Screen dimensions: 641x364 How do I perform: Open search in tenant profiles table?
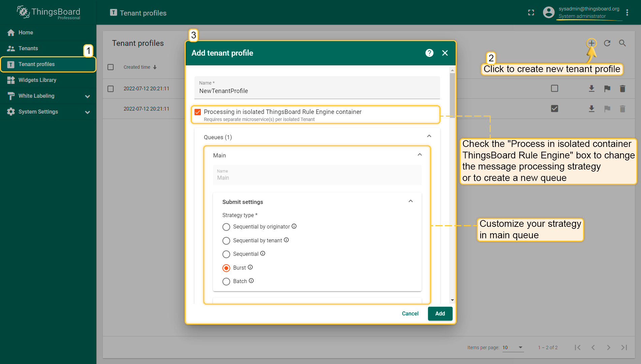(x=622, y=43)
